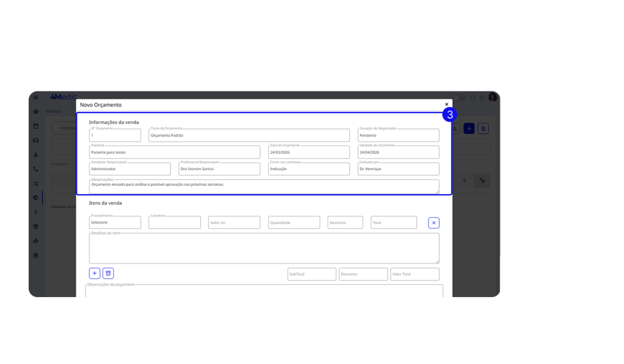Screen dimensions: 624x364
Task: Click the phone icon in sidebar
Action: coord(36,169)
